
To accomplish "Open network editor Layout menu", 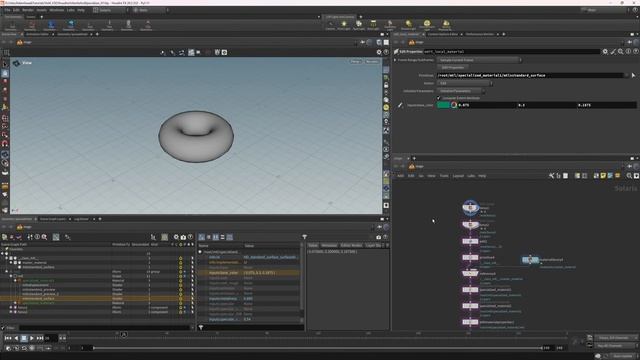I will (458, 176).
